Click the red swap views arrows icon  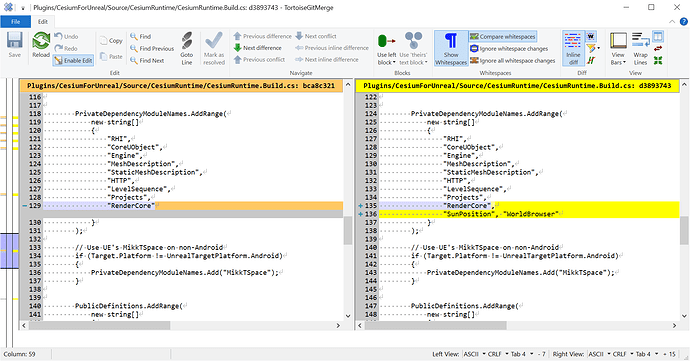click(x=658, y=48)
